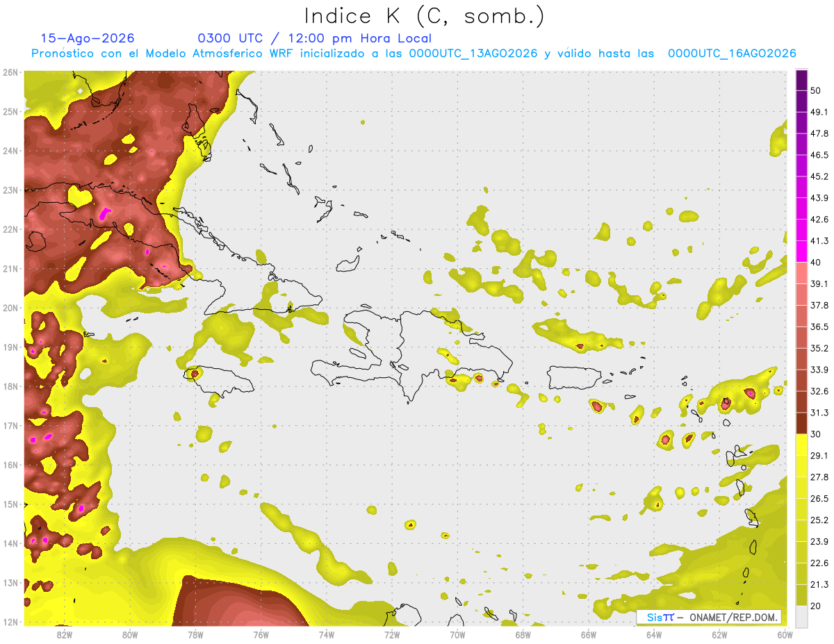
Task: Click the "21N" latitude label
Action: click(x=10, y=268)
